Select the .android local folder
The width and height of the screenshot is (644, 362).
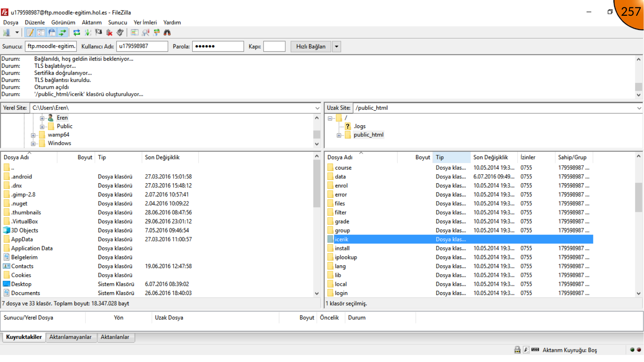pos(21,177)
